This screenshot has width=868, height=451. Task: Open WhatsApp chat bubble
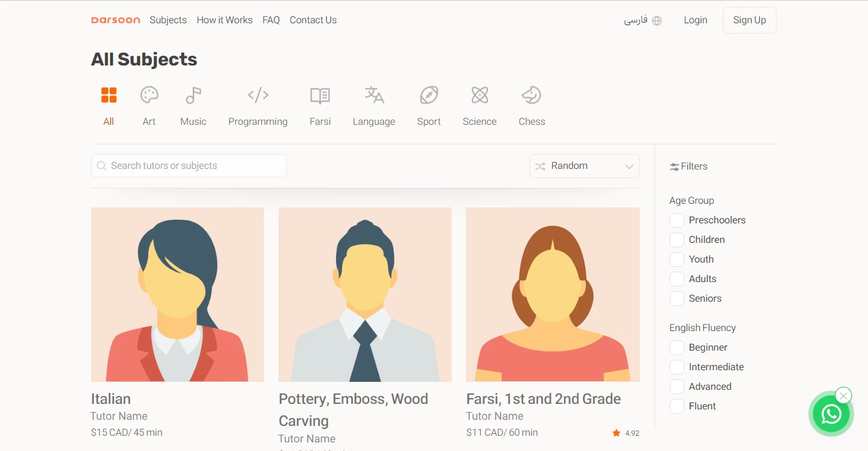(831, 414)
